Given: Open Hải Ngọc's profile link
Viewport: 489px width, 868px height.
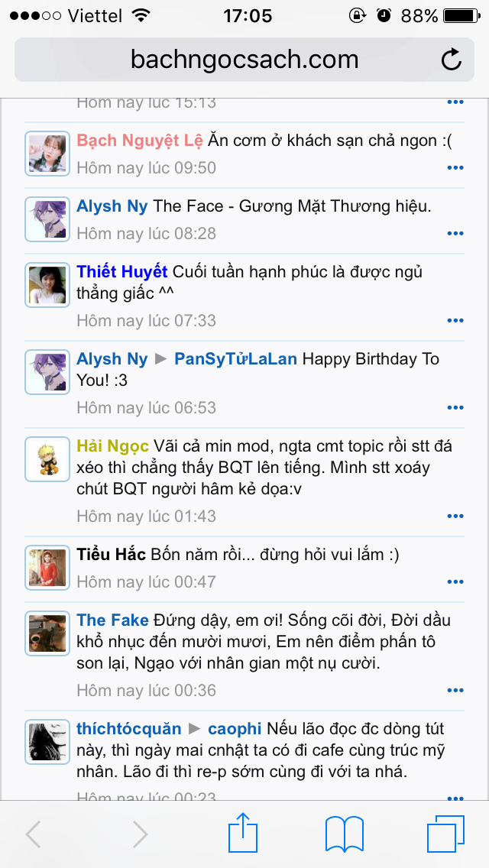Looking at the screenshot, I should click(113, 445).
